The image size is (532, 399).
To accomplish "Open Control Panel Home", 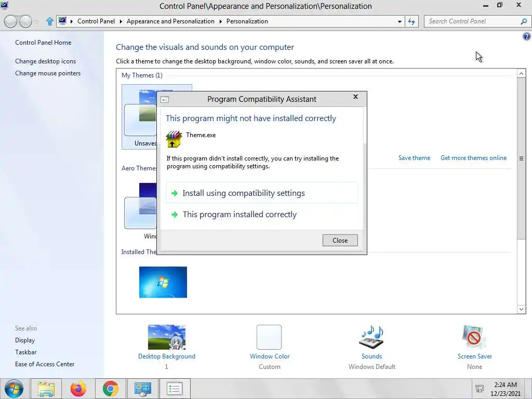I will tap(43, 43).
